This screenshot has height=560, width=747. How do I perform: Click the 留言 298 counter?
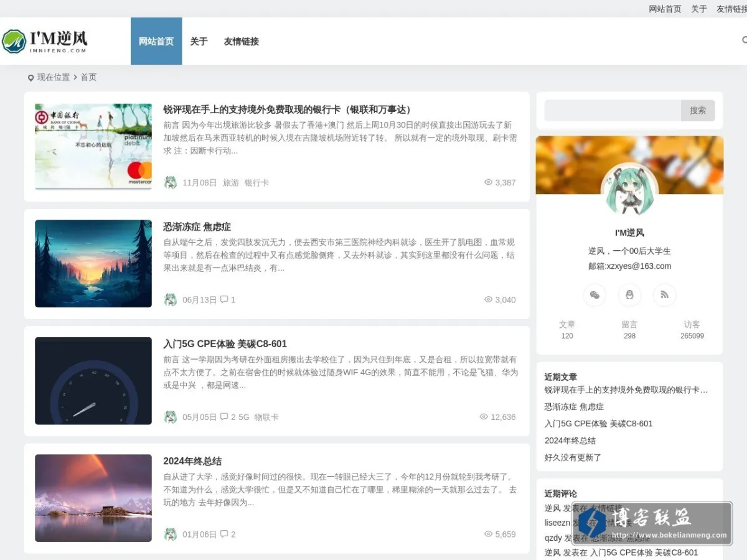(x=629, y=330)
